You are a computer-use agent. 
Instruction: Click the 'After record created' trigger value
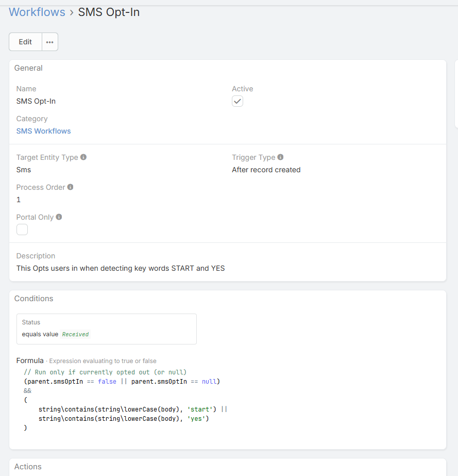tap(266, 170)
